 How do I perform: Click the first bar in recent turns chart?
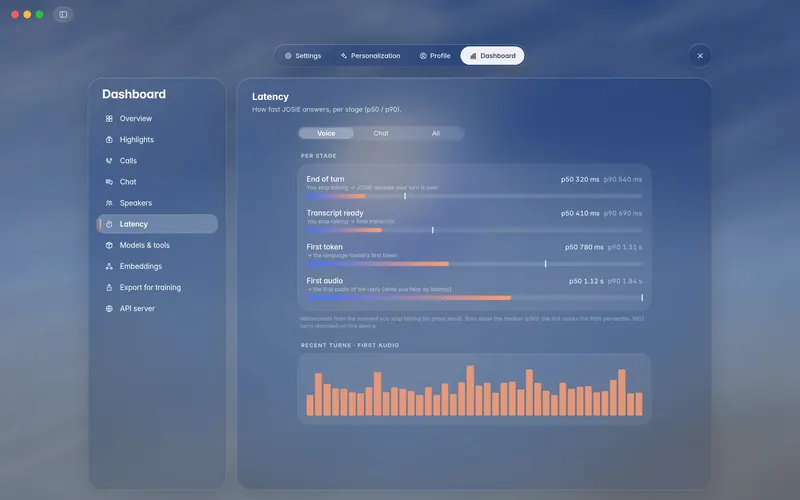pos(310,405)
